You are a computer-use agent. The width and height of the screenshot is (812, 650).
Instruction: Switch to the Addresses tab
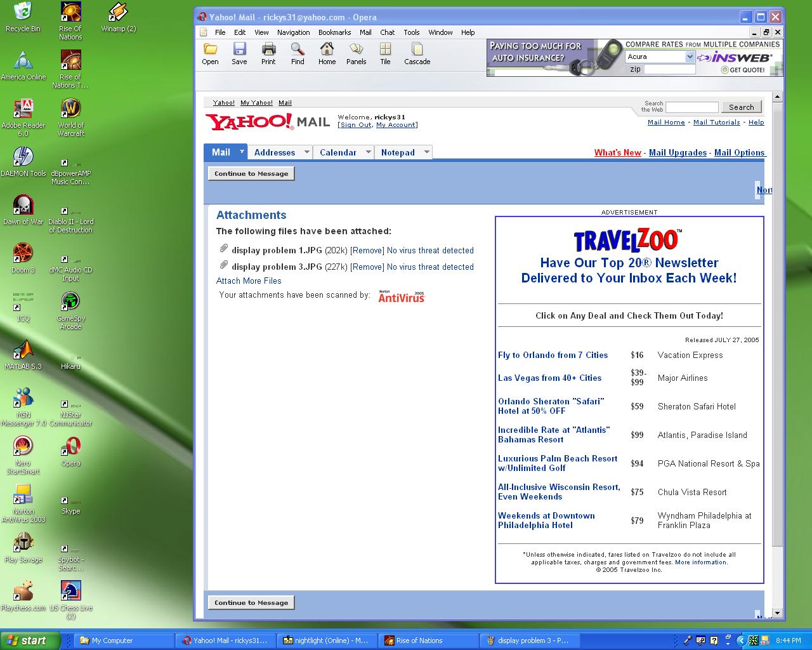(x=275, y=152)
